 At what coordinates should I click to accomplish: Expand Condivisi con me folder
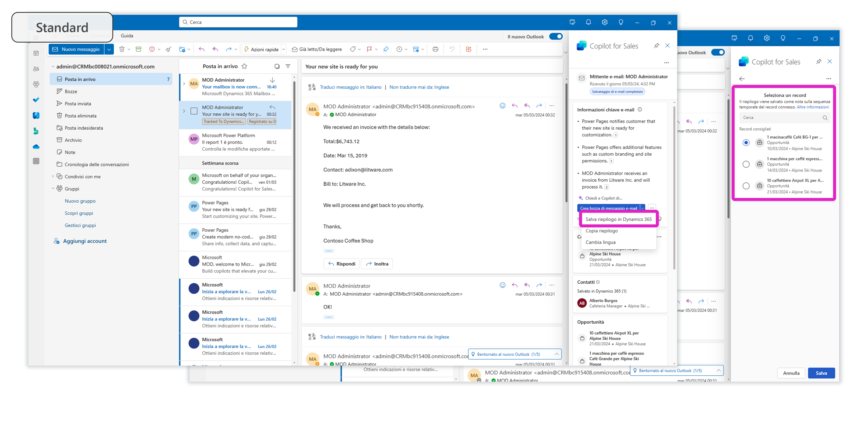pyautogui.click(x=53, y=176)
